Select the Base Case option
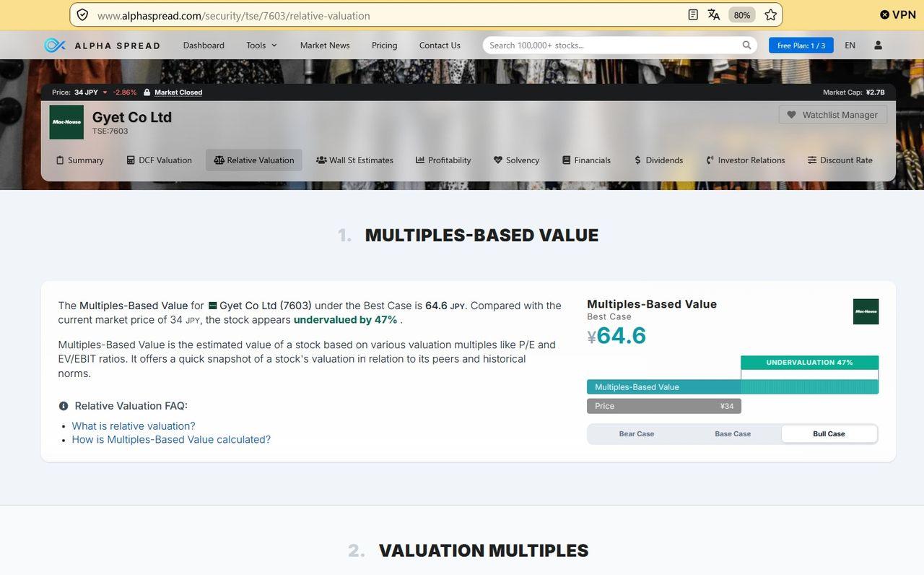 (733, 433)
